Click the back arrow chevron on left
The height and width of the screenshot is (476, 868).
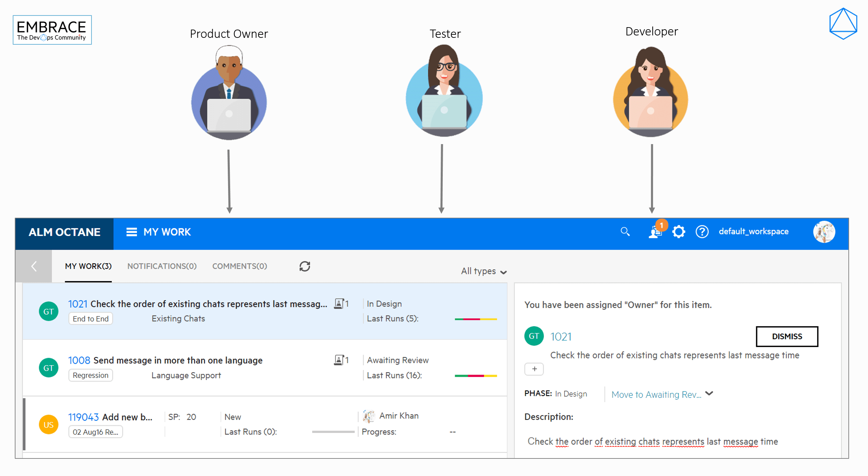(34, 266)
